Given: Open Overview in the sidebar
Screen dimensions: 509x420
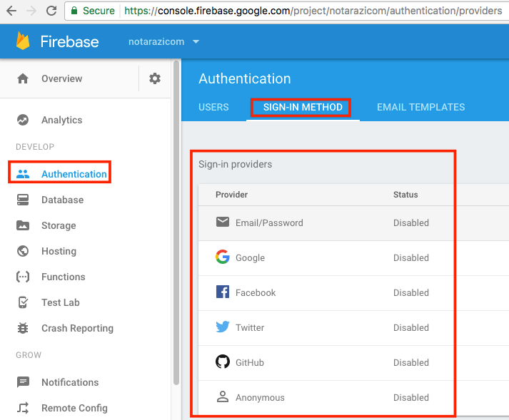Looking at the screenshot, I should point(61,78).
